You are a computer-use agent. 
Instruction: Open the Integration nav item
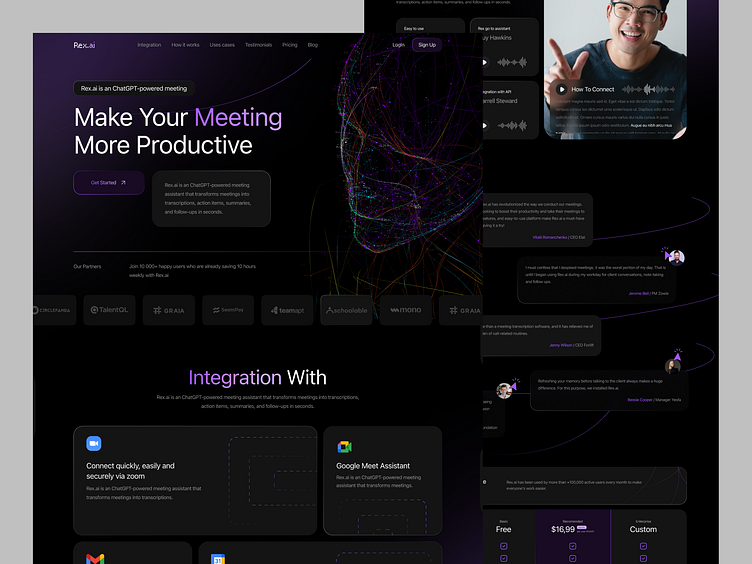149,45
